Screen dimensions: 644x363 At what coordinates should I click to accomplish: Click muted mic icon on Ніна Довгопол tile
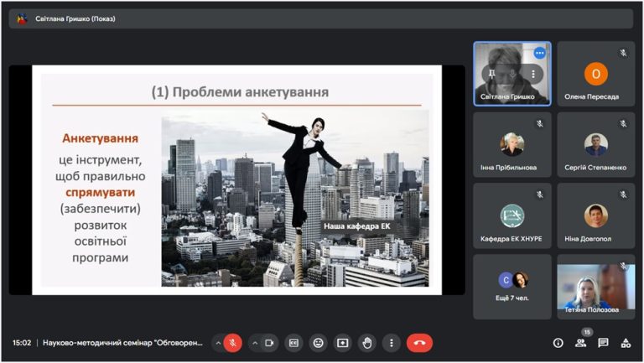624,194
